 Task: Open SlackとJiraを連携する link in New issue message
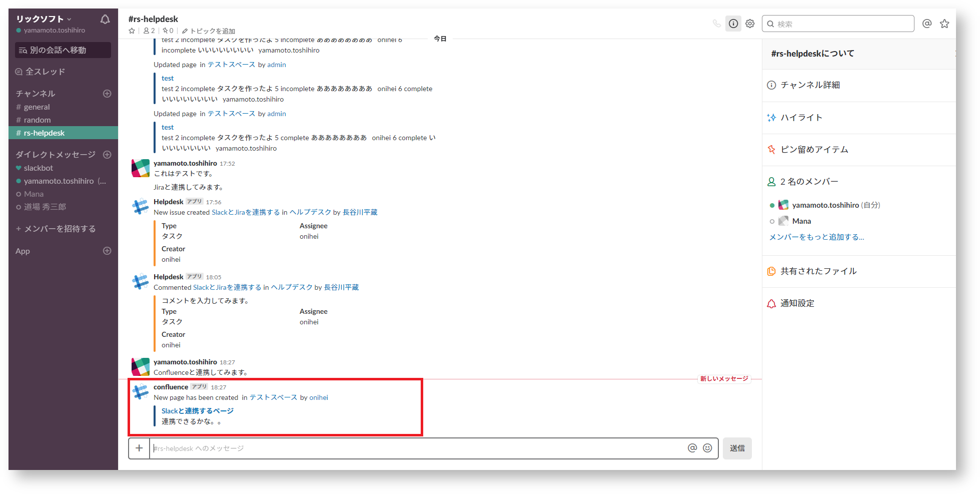click(246, 212)
